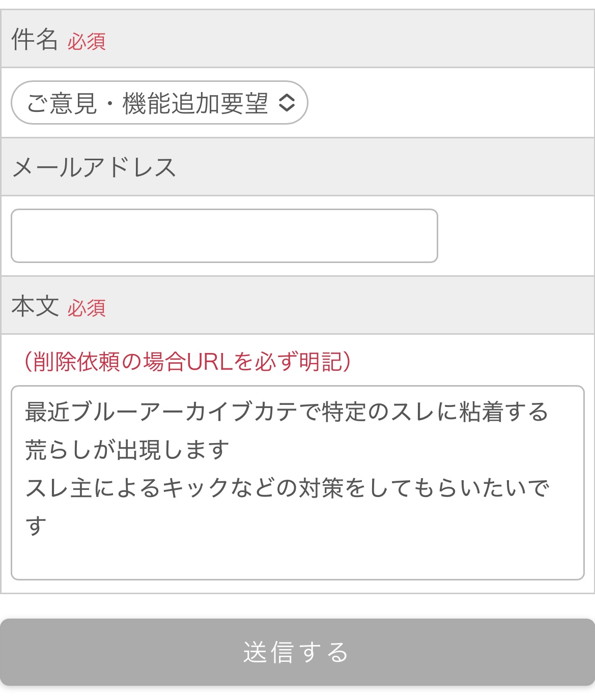
Task: Place cursor at 荒らしが出現します line
Action: tap(127, 450)
